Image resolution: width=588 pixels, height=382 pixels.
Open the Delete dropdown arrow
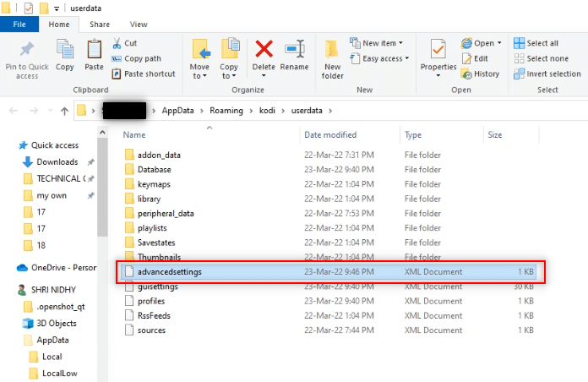(264, 76)
